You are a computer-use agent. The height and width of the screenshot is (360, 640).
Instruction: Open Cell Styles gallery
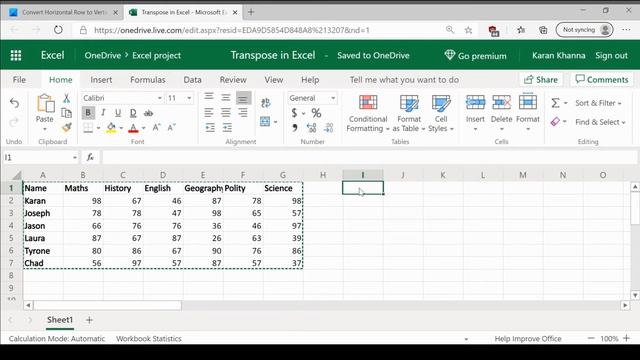pos(441,113)
